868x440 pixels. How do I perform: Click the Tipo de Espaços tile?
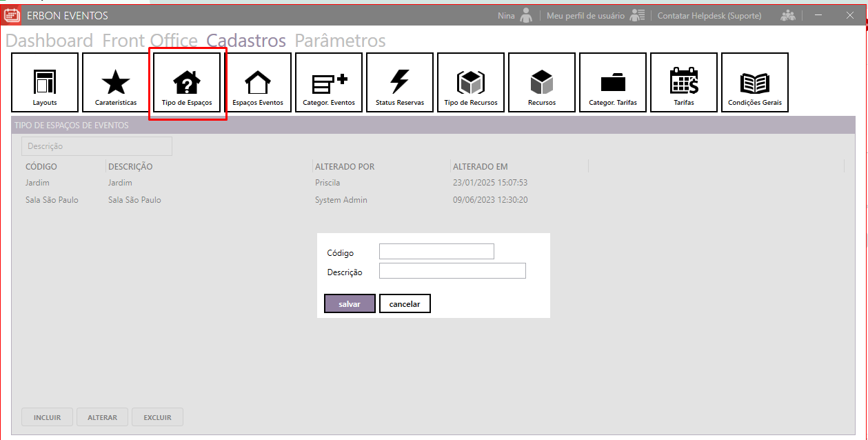(187, 83)
